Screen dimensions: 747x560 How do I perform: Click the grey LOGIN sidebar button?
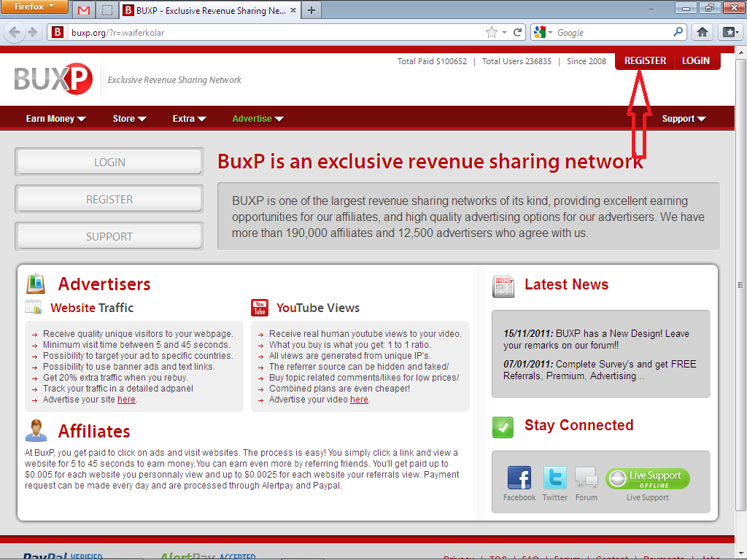point(109,162)
